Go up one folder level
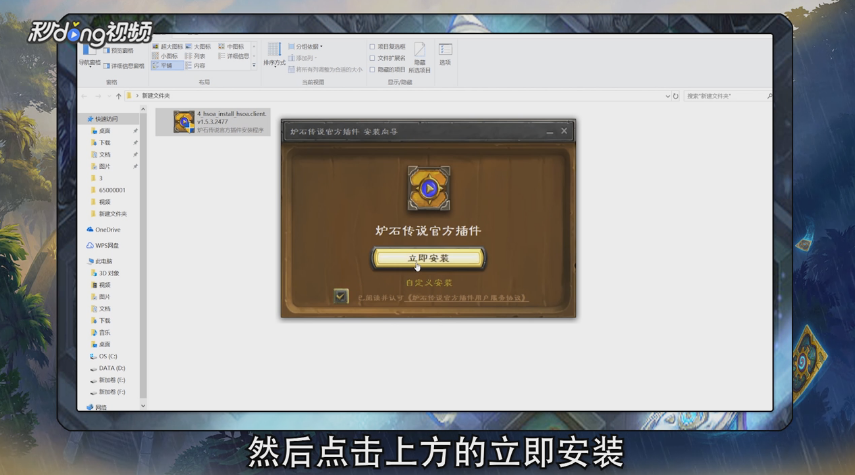Viewport: 855px width, 475px height. [x=118, y=96]
